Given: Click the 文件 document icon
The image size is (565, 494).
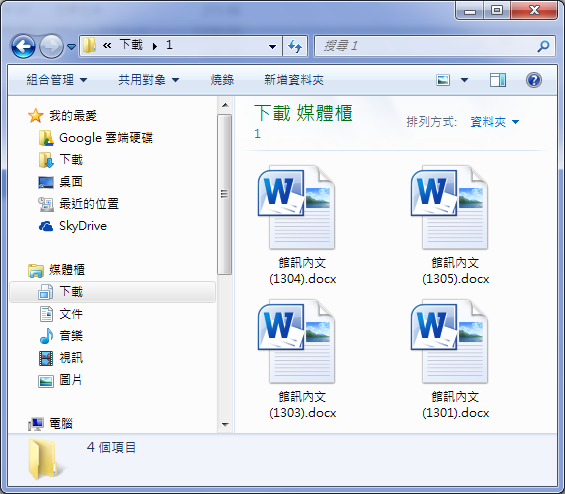Looking at the screenshot, I should (x=46, y=314).
